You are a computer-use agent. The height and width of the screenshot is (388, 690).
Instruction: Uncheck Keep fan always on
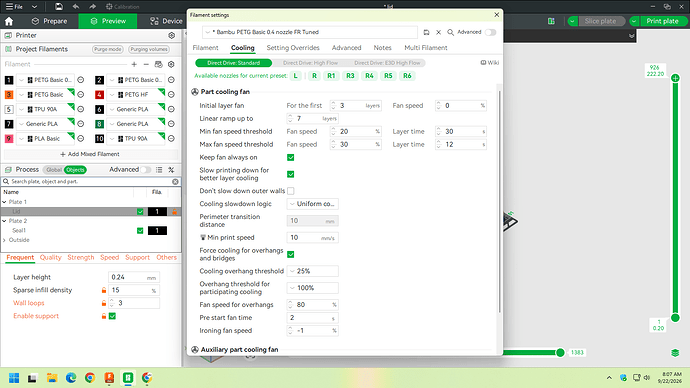290,157
